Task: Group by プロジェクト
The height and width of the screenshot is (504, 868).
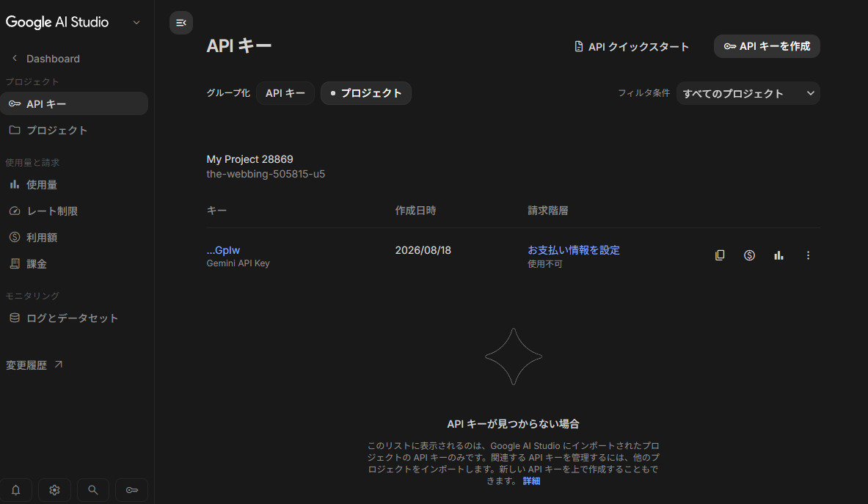Action: tap(366, 93)
